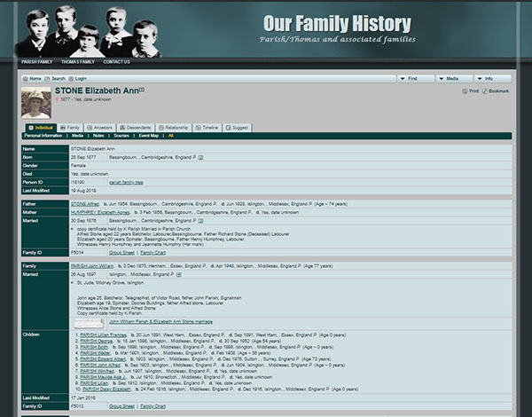Open spouse PARISH John William's record
The image size is (532, 417).
click(x=92, y=266)
